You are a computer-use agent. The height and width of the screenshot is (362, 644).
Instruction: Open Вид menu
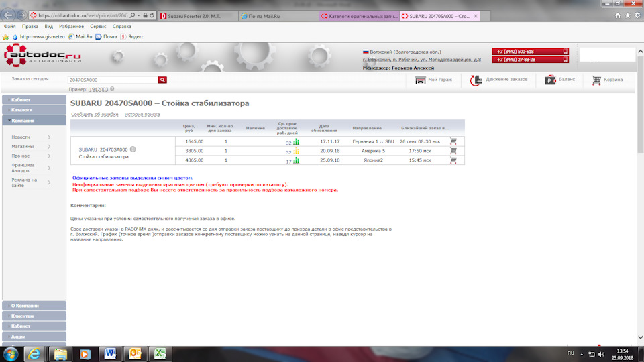[x=48, y=26]
